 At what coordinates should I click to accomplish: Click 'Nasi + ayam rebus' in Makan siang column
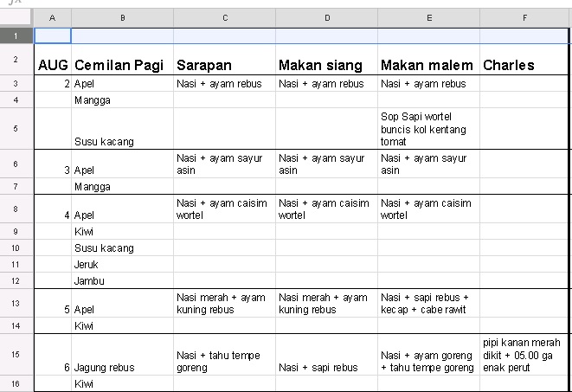327,83
